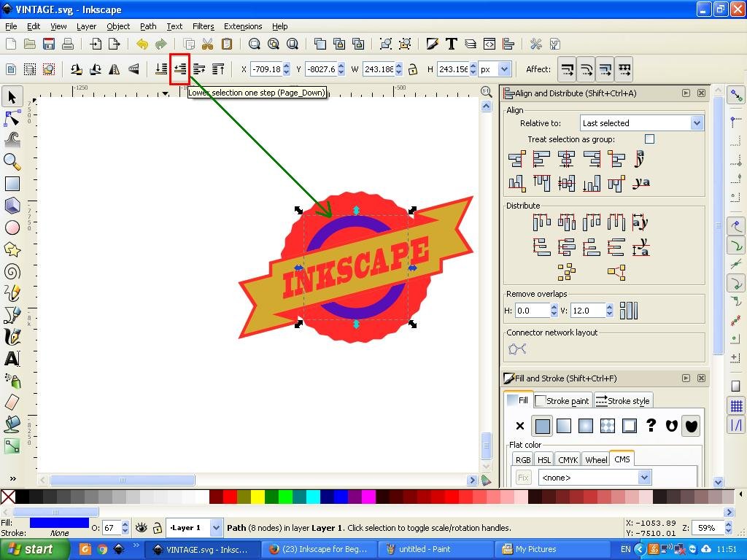The width and height of the screenshot is (747, 560).
Task: Expand hidden toolbox tools chevron
Action: pyautogui.click(x=12, y=478)
